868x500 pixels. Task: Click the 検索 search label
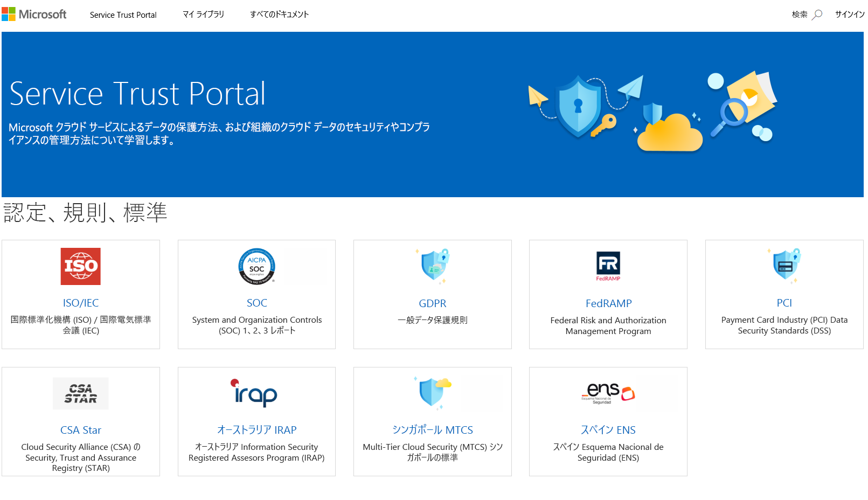pyautogui.click(x=800, y=15)
